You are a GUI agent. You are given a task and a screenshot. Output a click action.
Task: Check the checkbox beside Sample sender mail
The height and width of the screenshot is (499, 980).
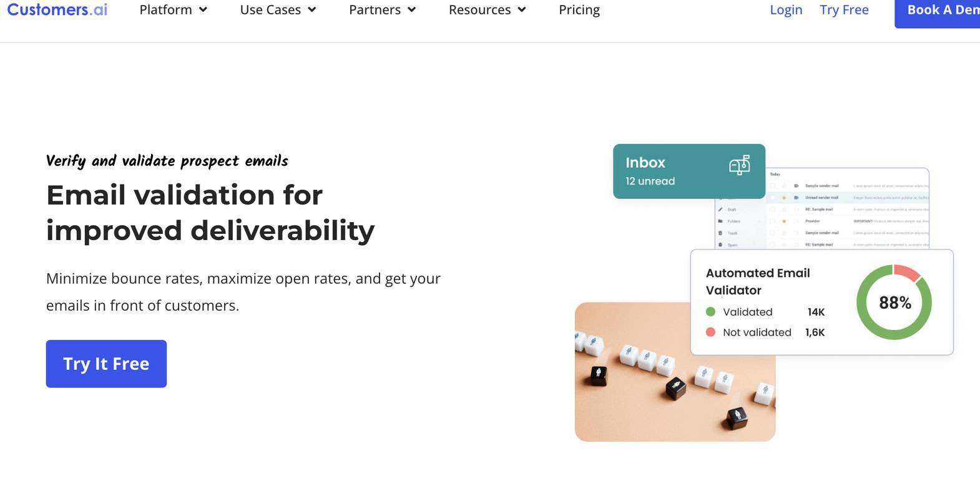coord(772,186)
